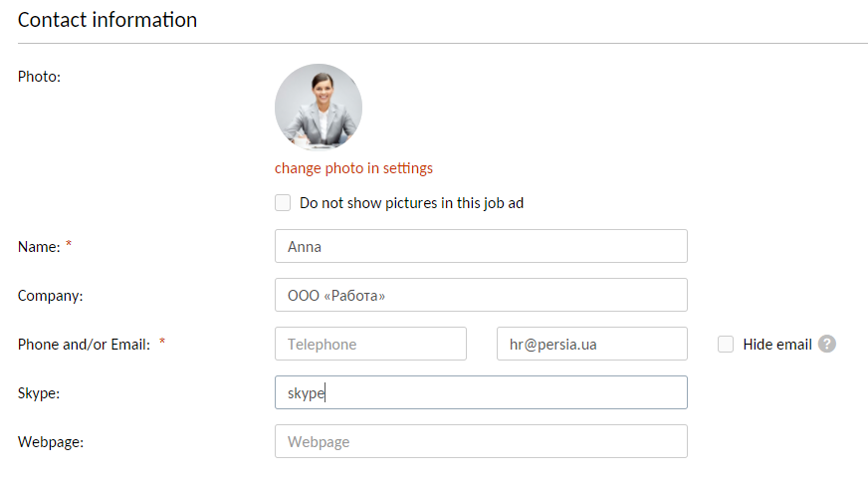Viewport: 868px width, 485px height.
Task: Open the 'change photo in settings' link
Action: (x=353, y=168)
